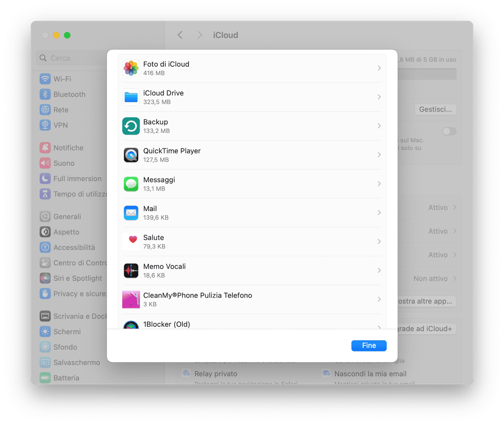Click the iCloud storage usage bar
Image resolution: width=504 pixels, height=425 pixels.
coord(427,74)
